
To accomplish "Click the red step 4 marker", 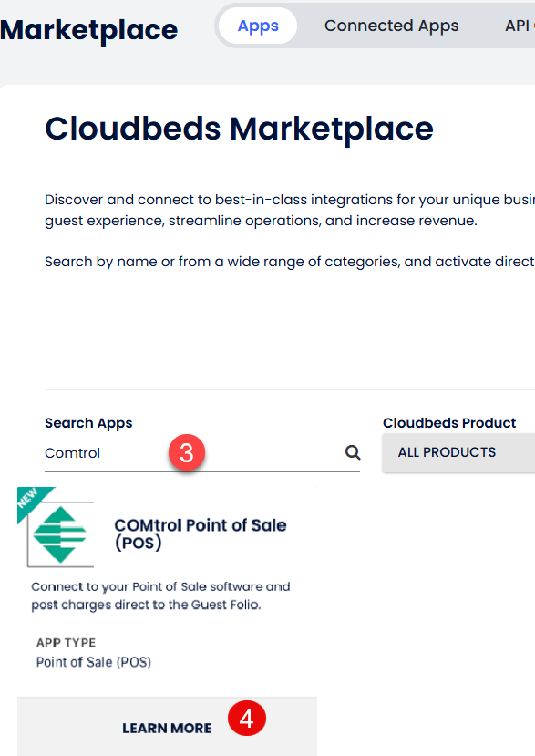I will (x=247, y=719).
